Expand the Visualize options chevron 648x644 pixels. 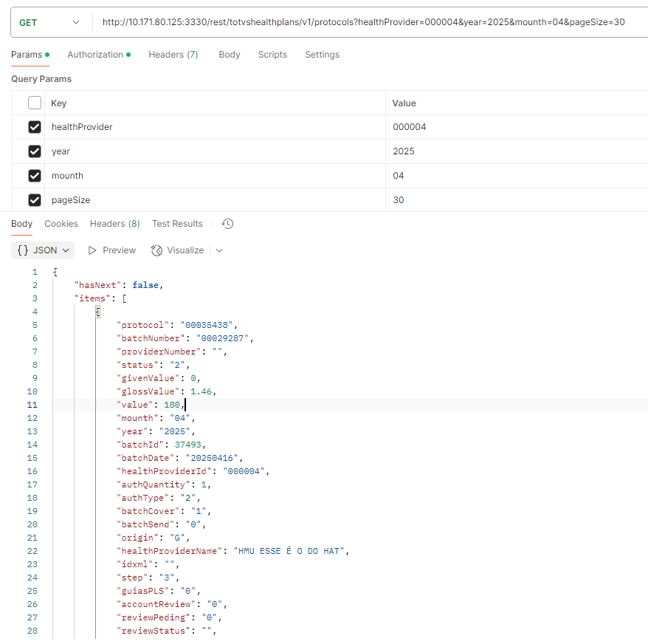click(x=219, y=250)
